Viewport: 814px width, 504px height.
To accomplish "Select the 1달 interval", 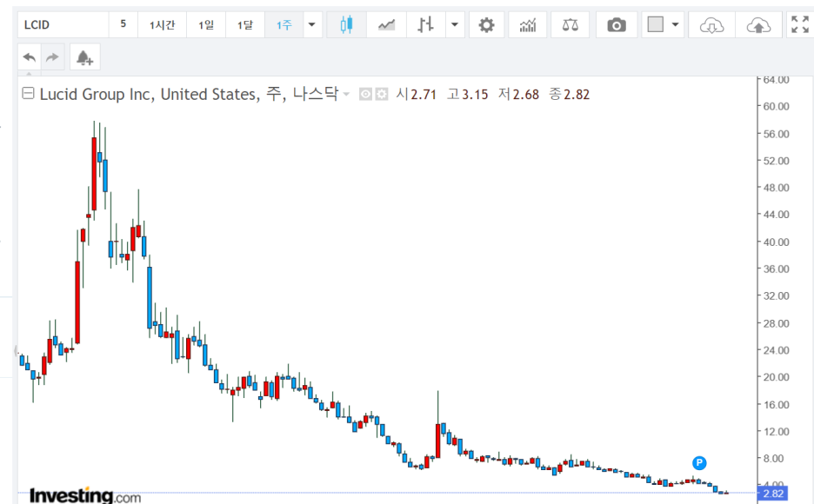I will point(245,25).
